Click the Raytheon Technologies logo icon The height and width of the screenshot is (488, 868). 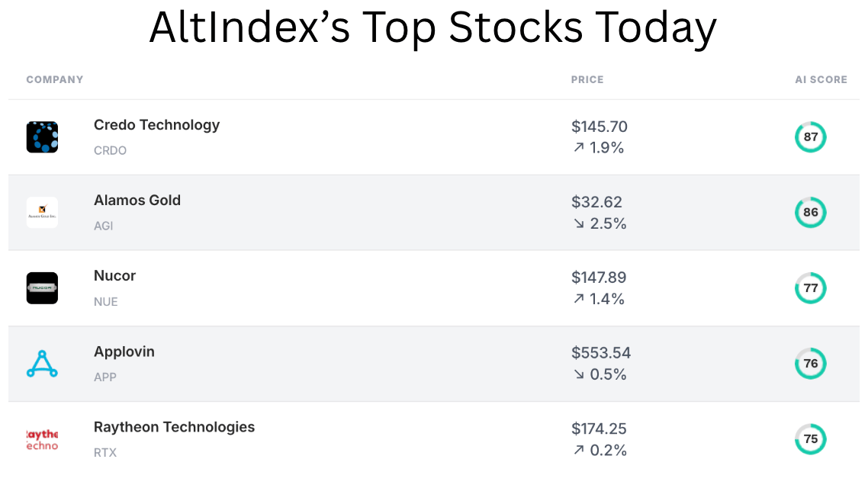[42, 439]
